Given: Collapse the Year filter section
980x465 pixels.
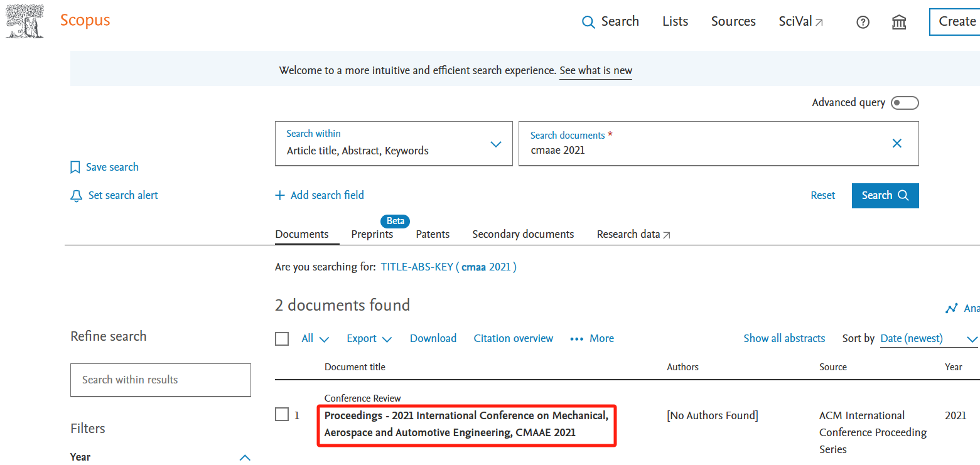Looking at the screenshot, I should coord(245,457).
